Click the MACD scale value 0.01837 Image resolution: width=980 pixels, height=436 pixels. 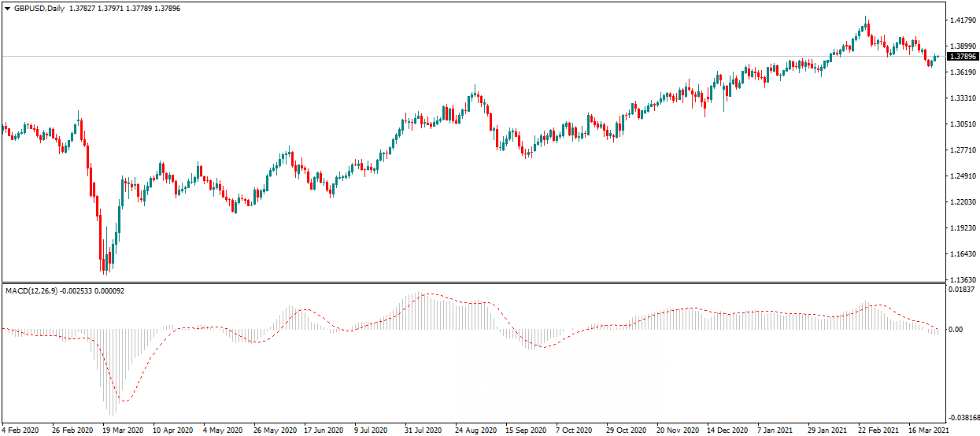[963, 290]
